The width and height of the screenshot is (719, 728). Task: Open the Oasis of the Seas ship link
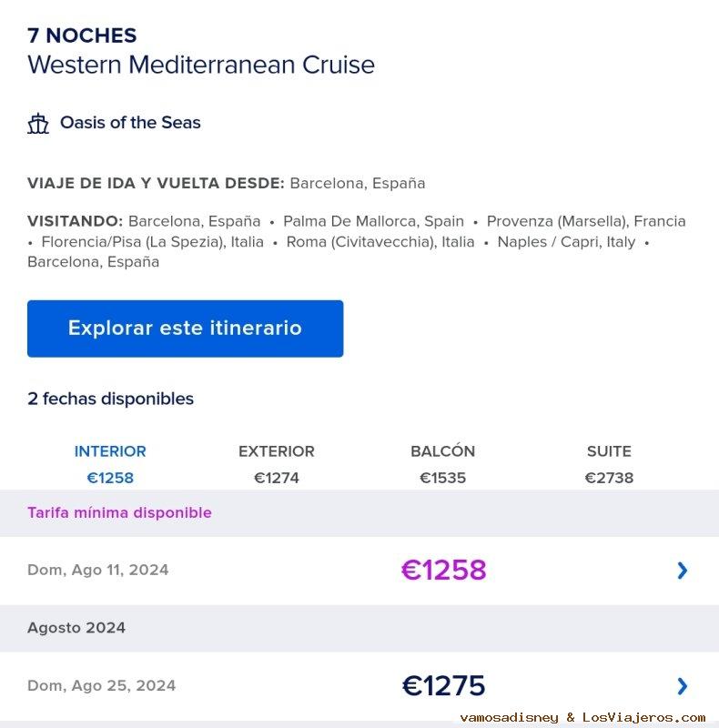pyautogui.click(x=130, y=123)
